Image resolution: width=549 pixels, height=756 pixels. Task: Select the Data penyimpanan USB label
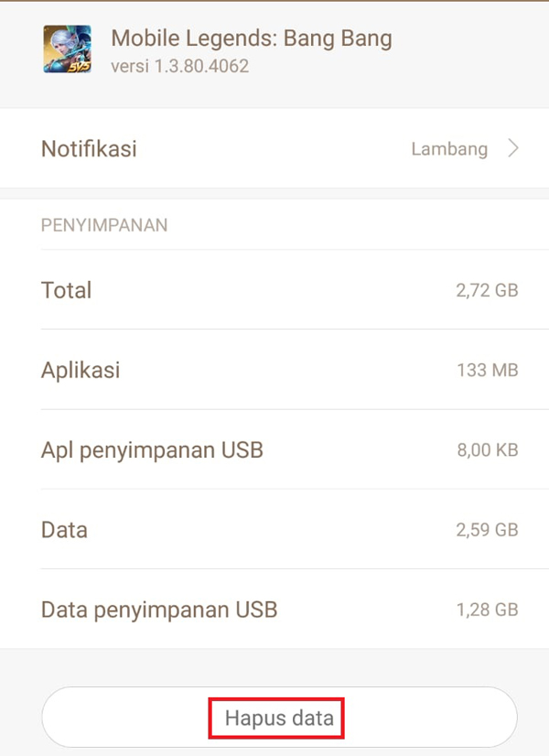[159, 610]
